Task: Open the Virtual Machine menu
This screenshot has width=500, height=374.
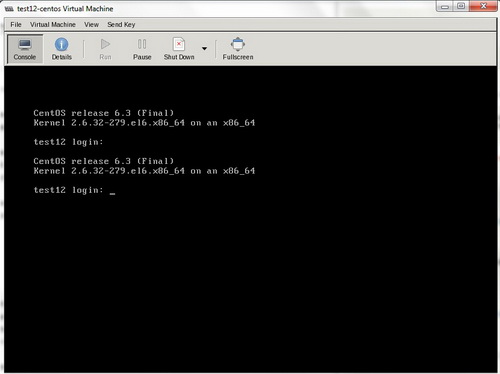Action: [x=53, y=25]
